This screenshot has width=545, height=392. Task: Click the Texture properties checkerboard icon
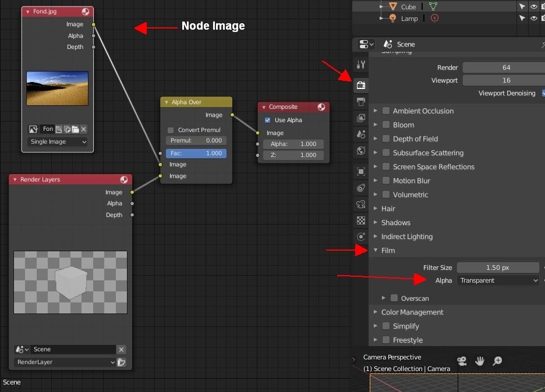pos(361,220)
